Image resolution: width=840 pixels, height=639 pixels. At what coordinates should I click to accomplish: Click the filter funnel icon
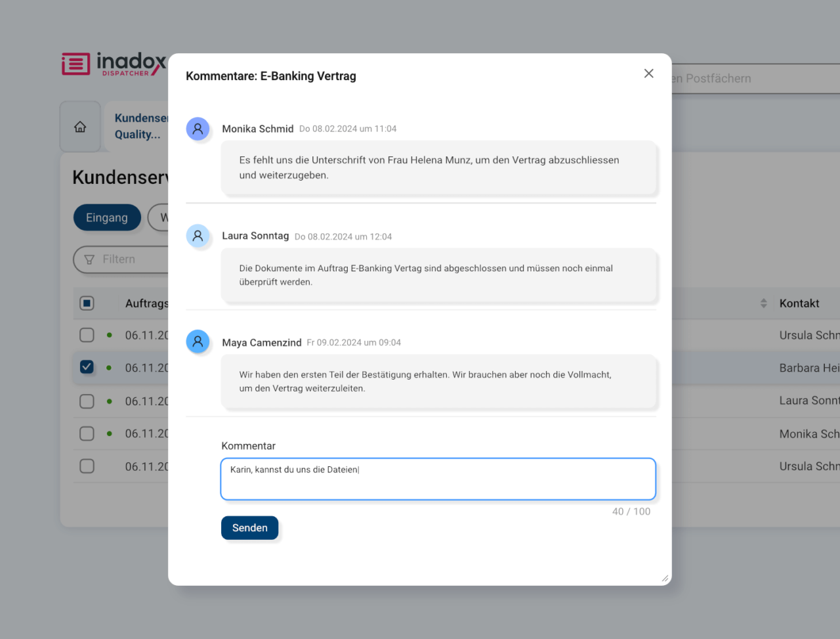89,259
